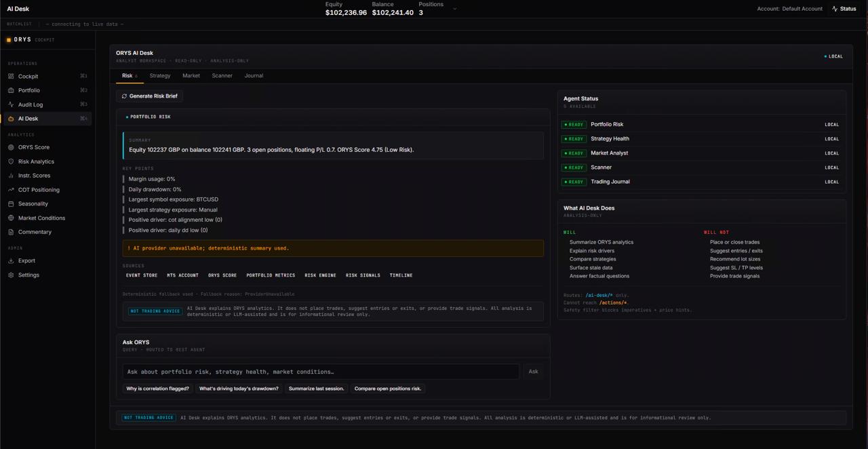Focus the Ask ORYS query input
This screenshot has width=868, height=449.
click(321, 372)
